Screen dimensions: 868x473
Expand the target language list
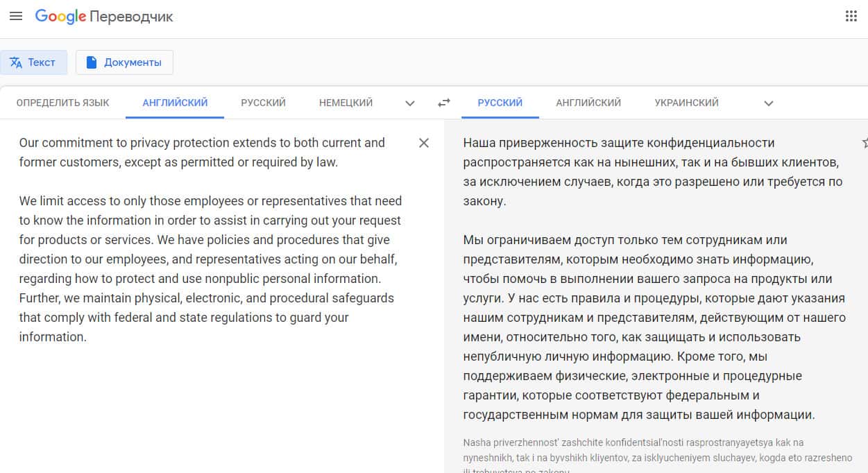[x=768, y=103]
